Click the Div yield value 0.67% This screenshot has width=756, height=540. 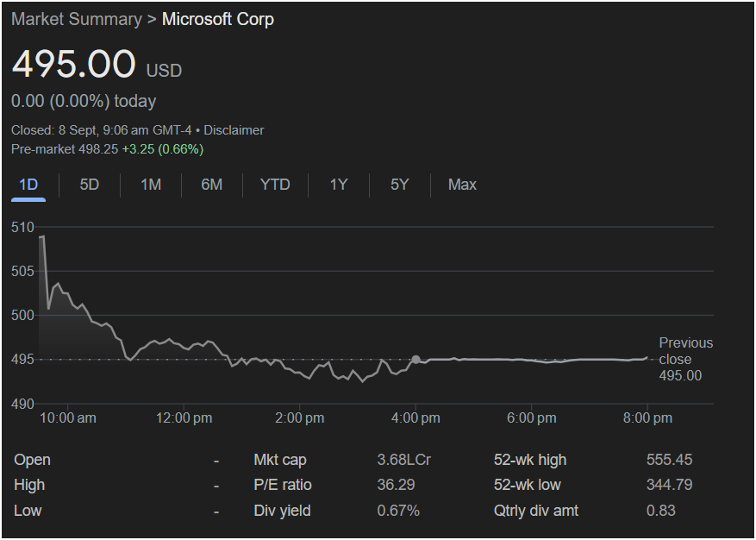pyautogui.click(x=398, y=511)
